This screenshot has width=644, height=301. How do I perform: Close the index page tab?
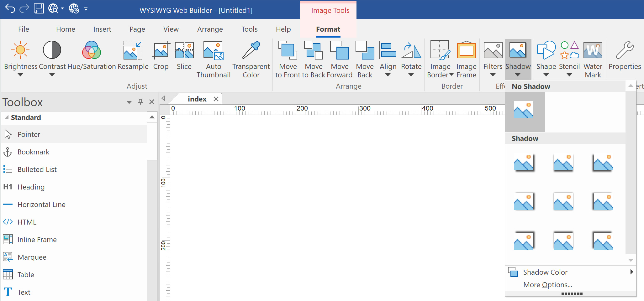pyautogui.click(x=216, y=99)
